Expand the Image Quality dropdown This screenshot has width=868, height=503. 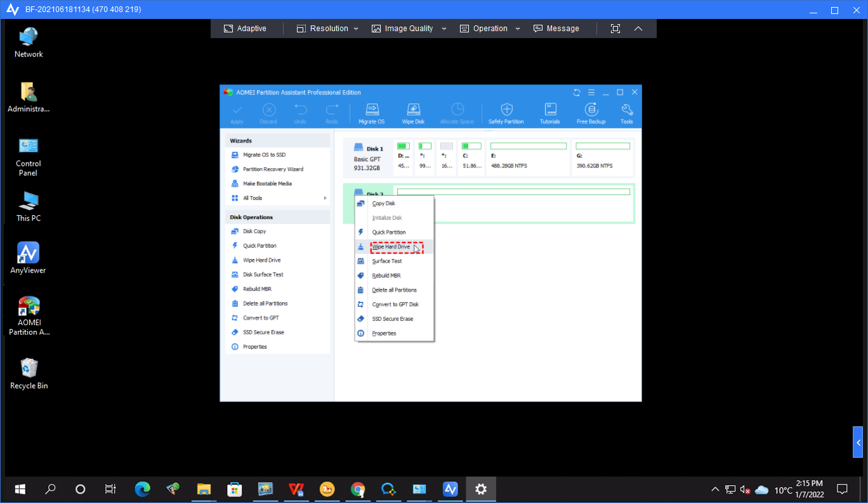tap(409, 29)
